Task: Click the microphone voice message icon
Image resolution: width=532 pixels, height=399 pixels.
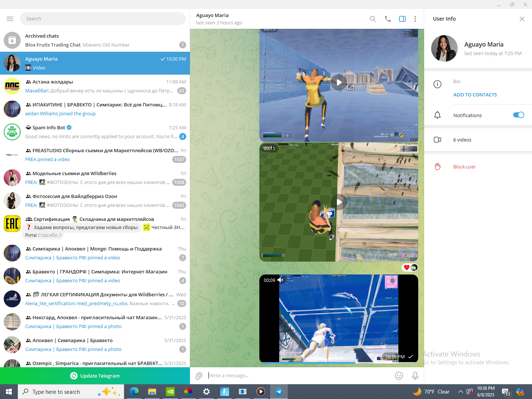Action: (x=415, y=376)
